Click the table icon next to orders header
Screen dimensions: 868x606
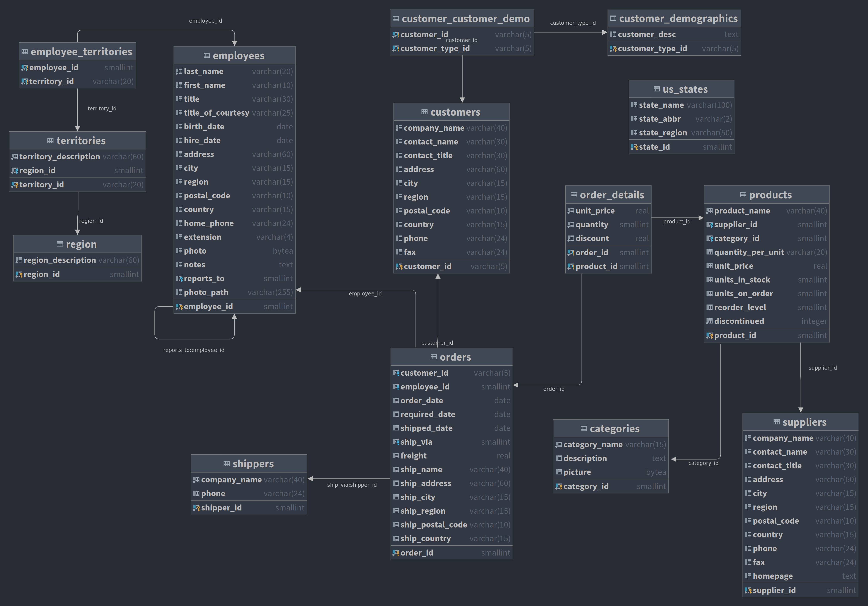(x=434, y=357)
